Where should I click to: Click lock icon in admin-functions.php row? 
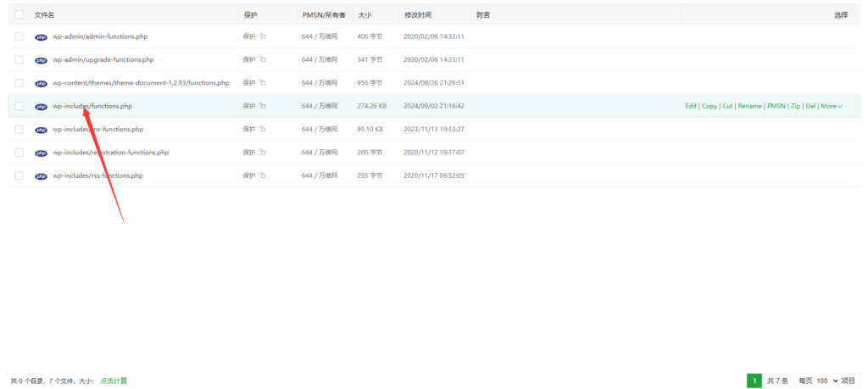263,36
